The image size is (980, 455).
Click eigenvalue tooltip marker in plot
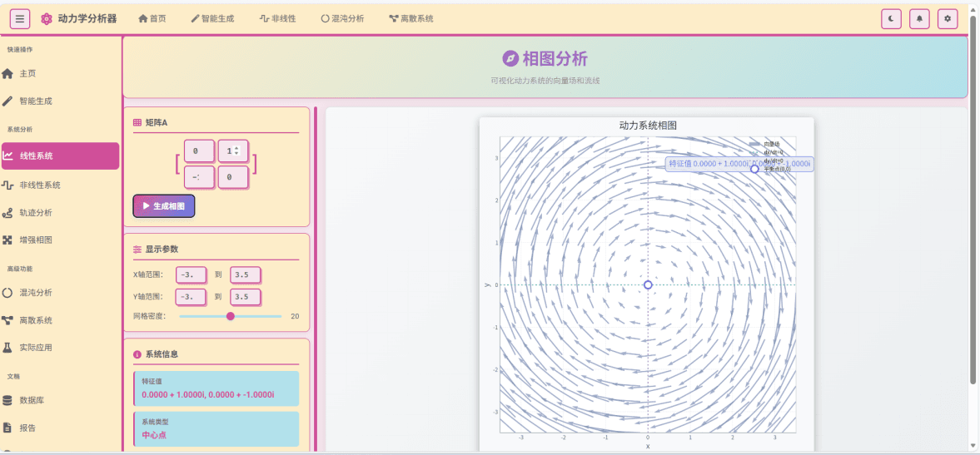click(754, 169)
